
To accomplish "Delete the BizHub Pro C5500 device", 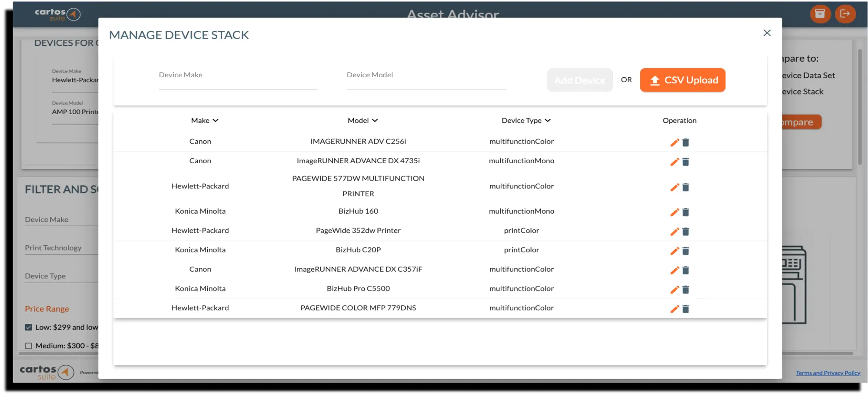I will pos(685,290).
